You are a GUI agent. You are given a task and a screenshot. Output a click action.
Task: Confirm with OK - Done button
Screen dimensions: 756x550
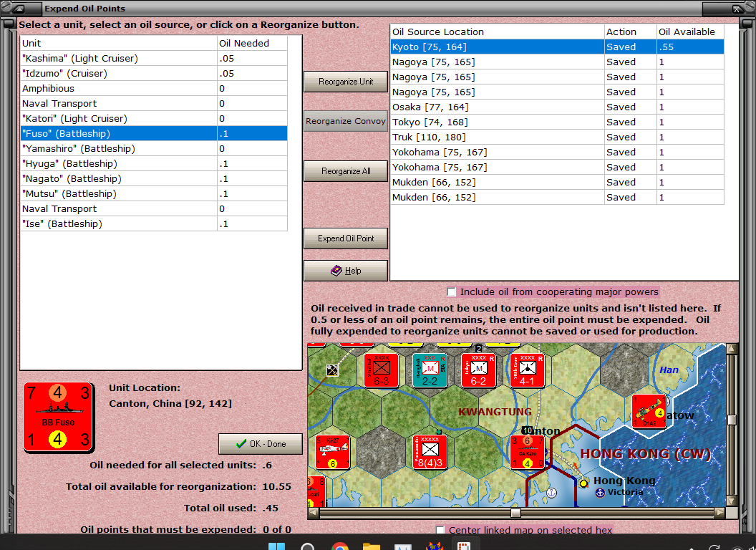coord(261,444)
